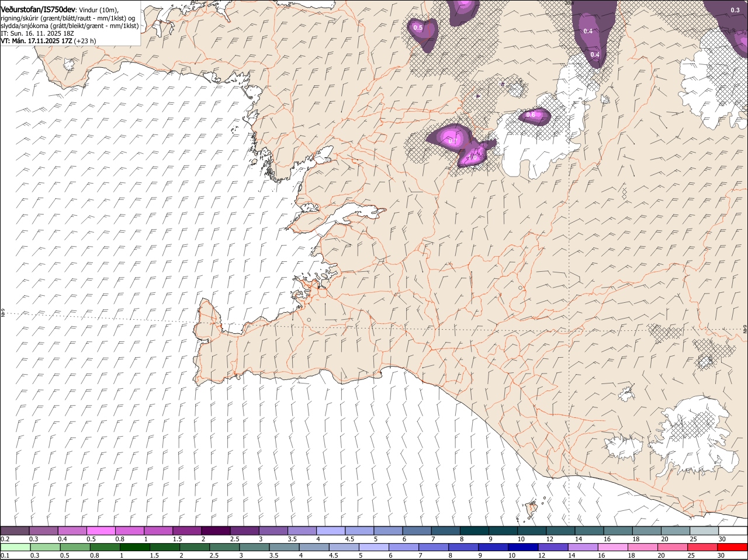Click the bright pink swatch above upper-row label 0.5
The image size is (748, 560).
101,531
